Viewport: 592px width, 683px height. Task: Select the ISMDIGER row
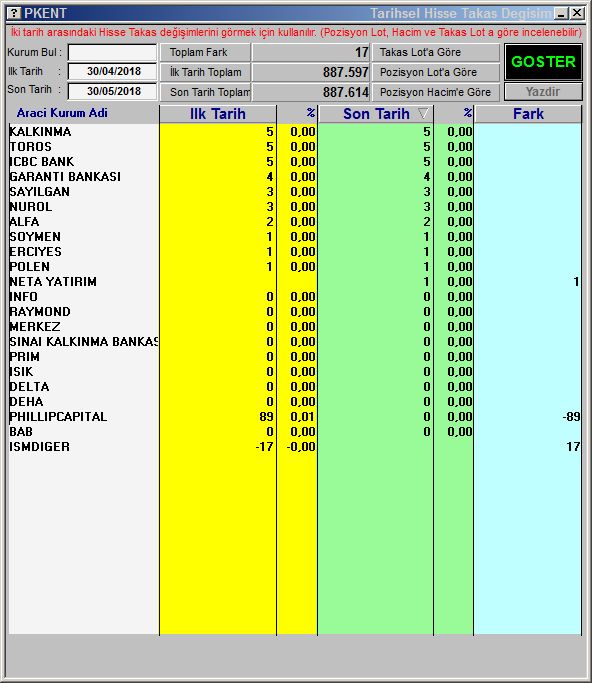[x=295, y=447]
